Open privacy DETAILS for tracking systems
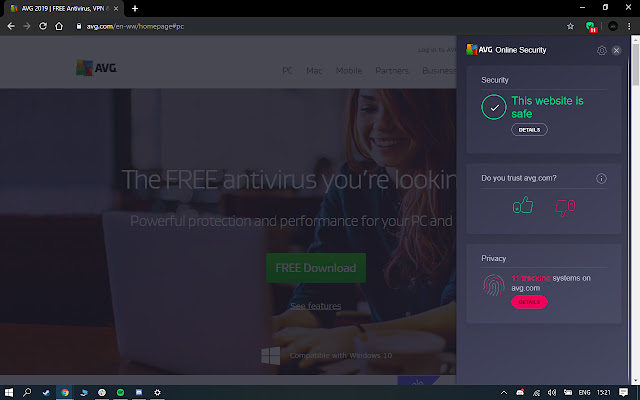640x400 pixels. pyautogui.click(x=529, y=302)
